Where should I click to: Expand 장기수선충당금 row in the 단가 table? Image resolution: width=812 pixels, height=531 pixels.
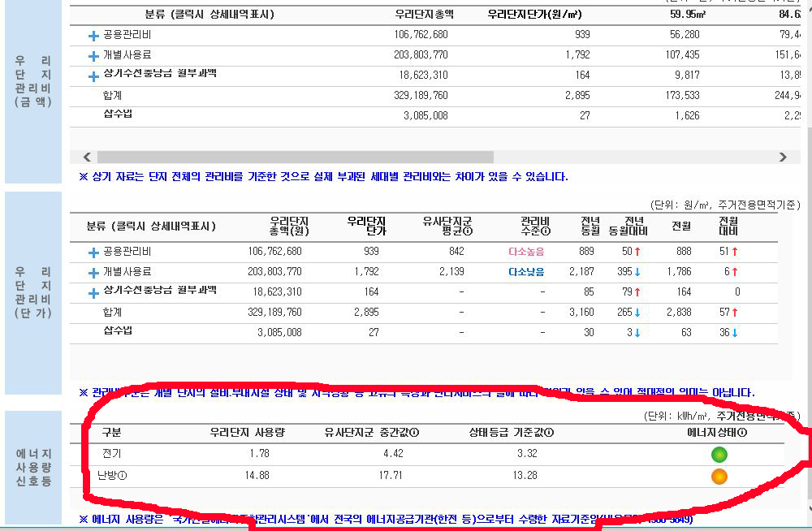click(x=94, y=292)
